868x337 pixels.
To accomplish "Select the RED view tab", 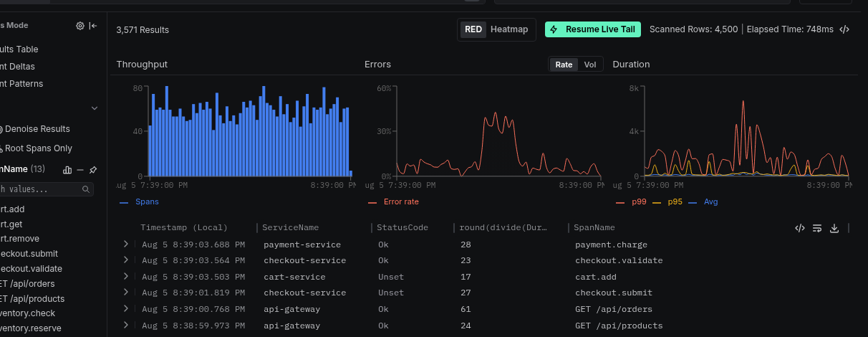I will point(473,29).
